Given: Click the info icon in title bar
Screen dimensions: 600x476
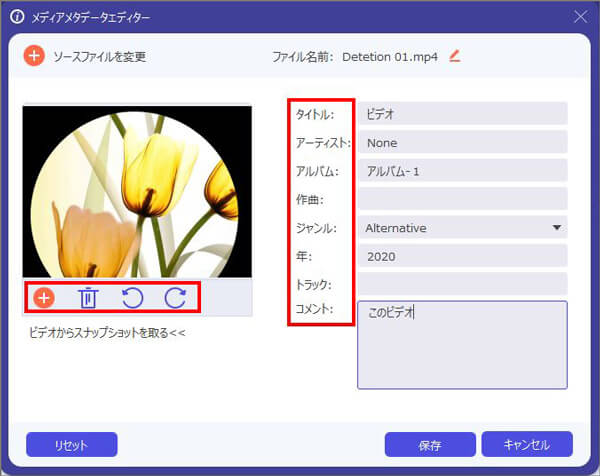Looking at the screenshot, I should click(x=17, y=16).
